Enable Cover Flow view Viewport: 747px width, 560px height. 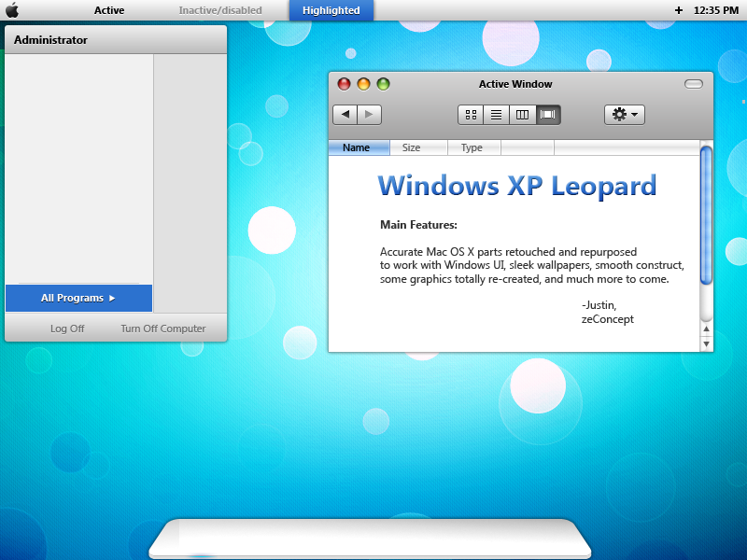pos(547,114)
